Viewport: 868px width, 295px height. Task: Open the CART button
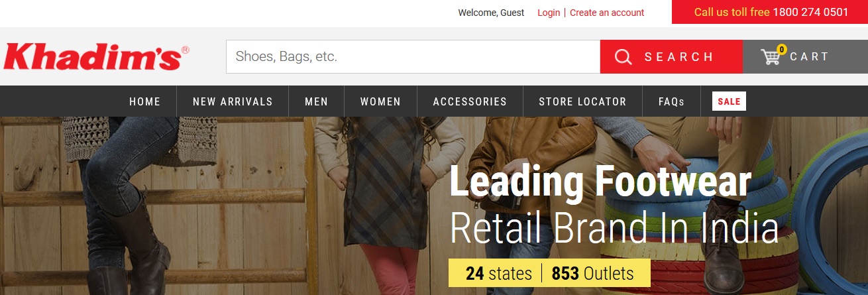[805, 57]
